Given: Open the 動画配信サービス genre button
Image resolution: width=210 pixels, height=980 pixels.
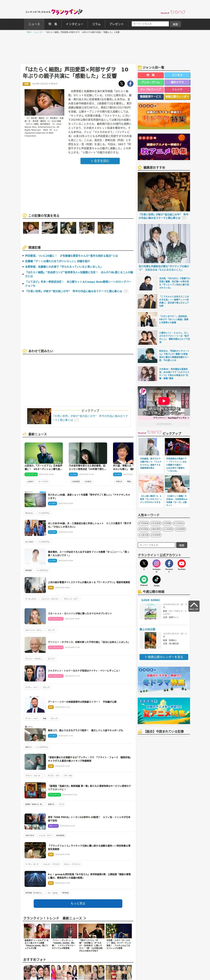Looking at the screenshot, I should pos(150,97).
